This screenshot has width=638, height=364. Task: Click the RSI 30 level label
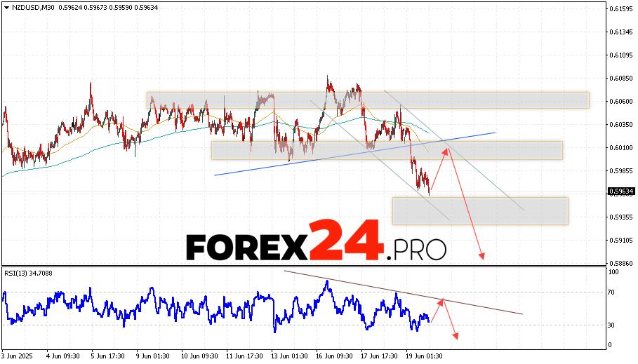[613, 325]
